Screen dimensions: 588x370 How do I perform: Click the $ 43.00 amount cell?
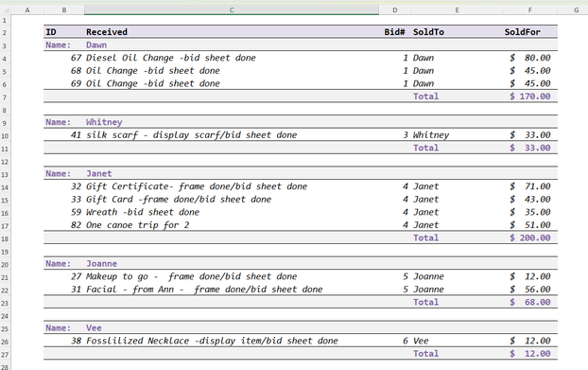[529, 200]
